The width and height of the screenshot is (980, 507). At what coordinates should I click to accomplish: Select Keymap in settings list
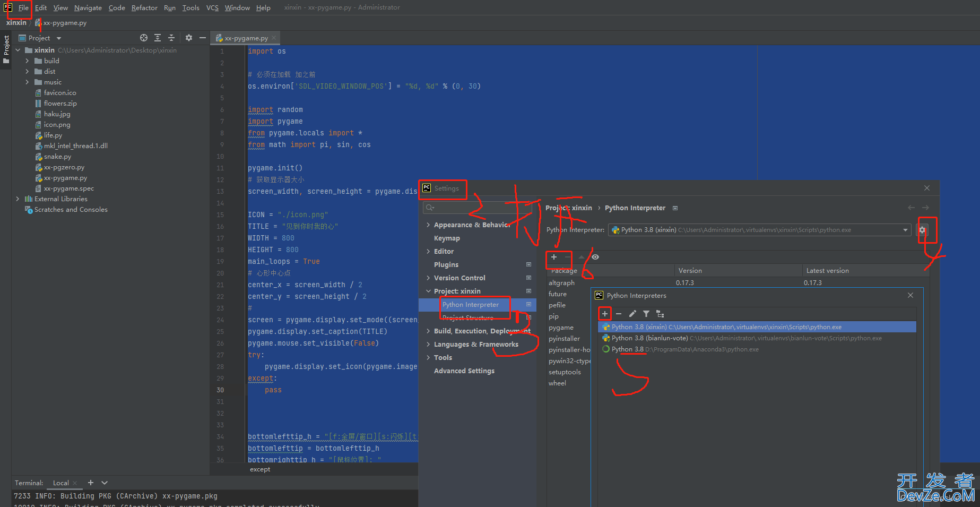click(x=447, y=238)
